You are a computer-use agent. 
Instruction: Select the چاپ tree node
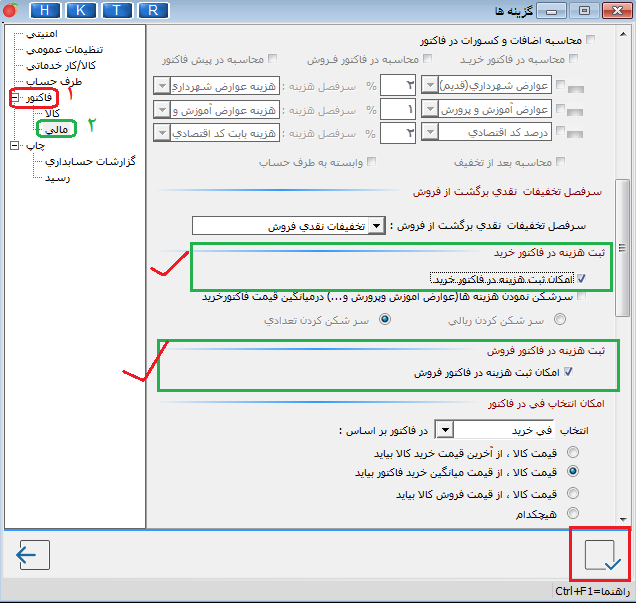point(35,146)
